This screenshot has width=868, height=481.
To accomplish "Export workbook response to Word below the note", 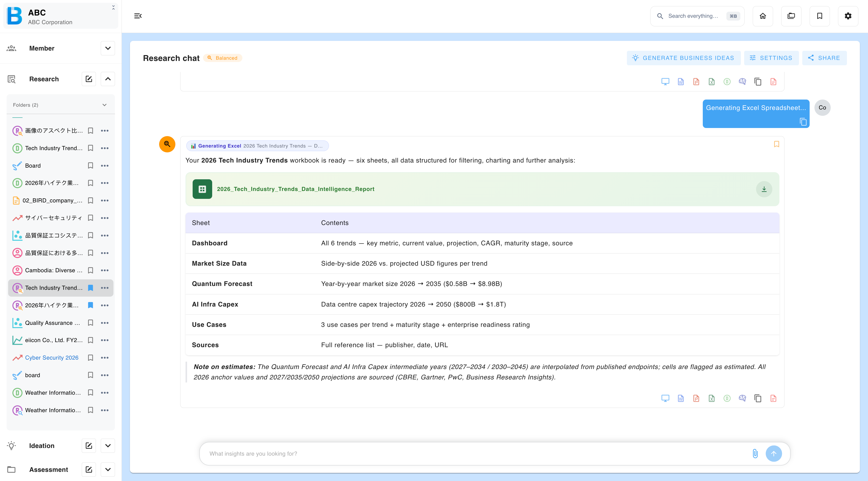I will coord(681,398).
